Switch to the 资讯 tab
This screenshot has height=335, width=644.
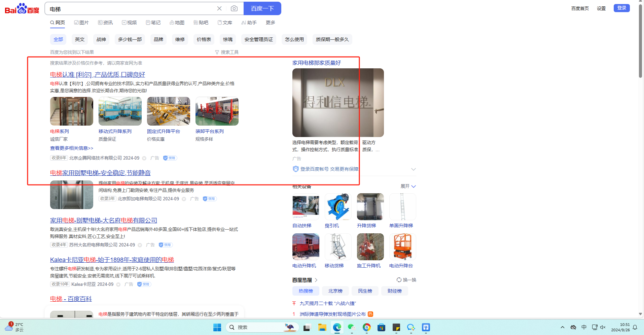(105, 23)
